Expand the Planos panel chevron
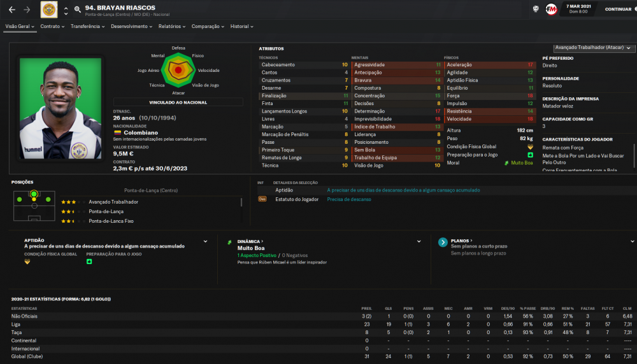 point(633,241)
